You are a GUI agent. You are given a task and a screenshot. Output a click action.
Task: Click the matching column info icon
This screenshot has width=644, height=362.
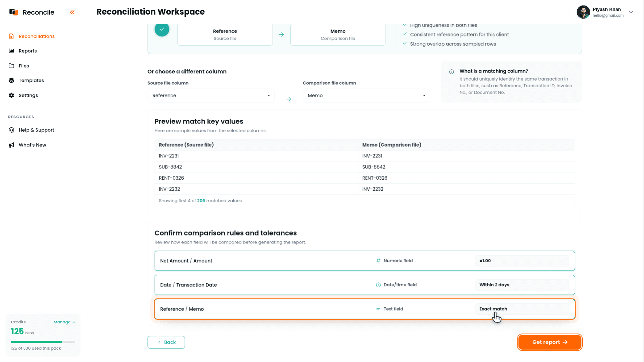[x=451, y=72]
